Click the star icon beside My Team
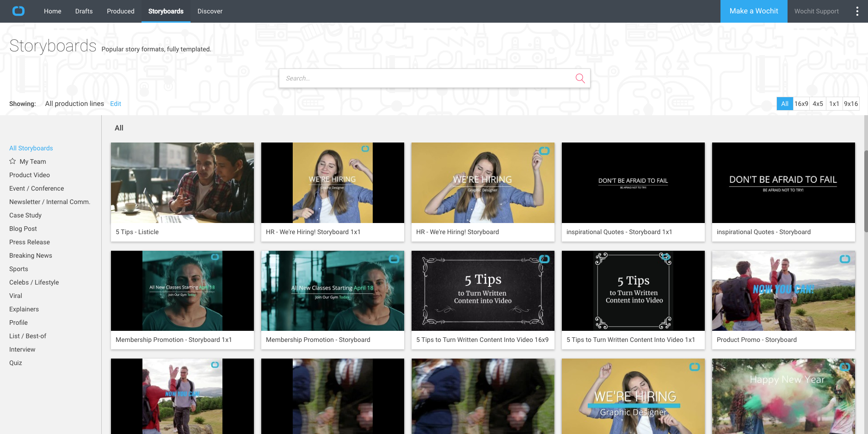 (12, 161)
